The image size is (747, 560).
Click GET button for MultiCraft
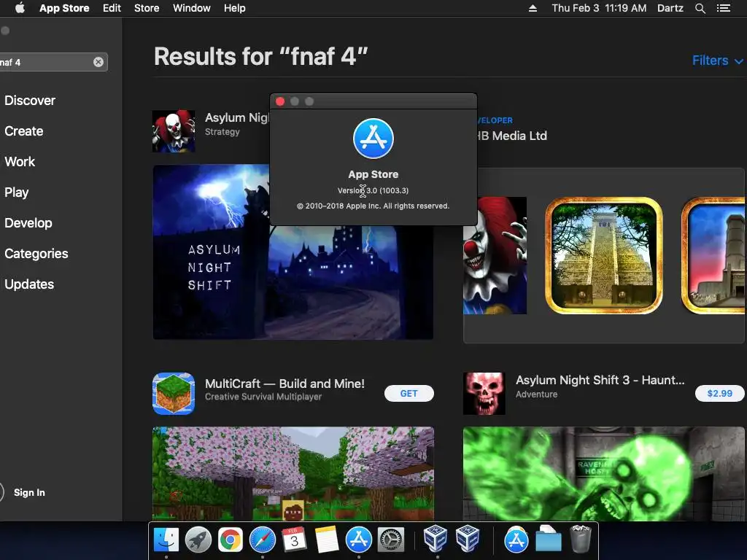point(409,393)
